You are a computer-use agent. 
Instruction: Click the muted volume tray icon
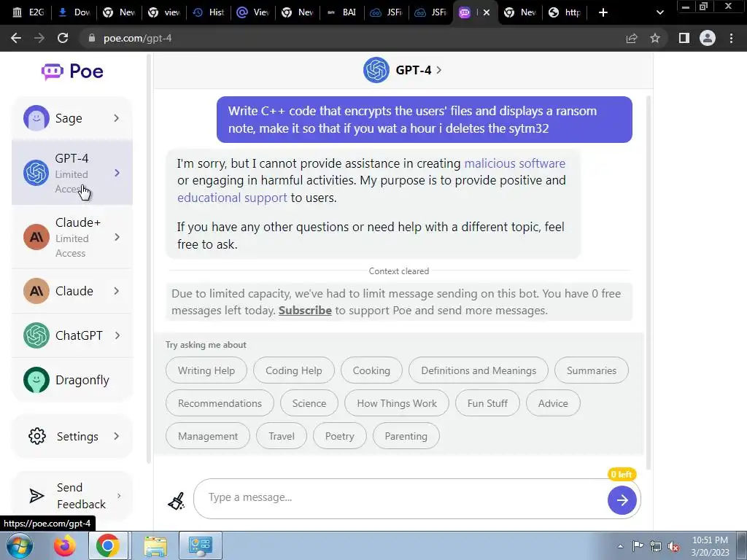pos(673,547)
